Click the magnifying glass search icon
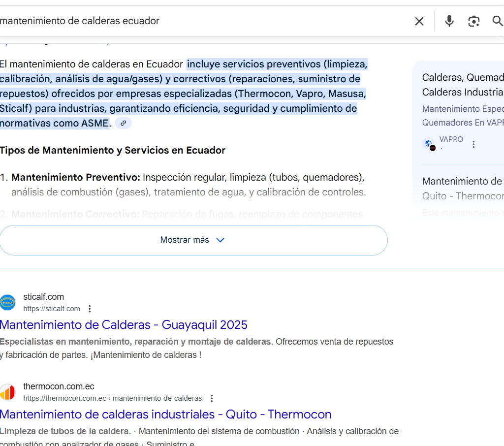The height and width of the screenshot is (446, 504). click(x=497, y=21)
